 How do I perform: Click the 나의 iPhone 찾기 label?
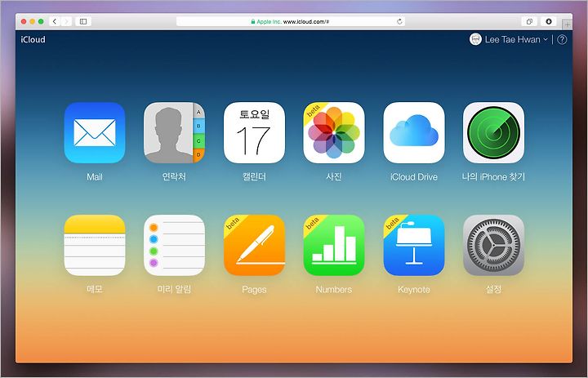pyautogui.click(x=493, y=176)
